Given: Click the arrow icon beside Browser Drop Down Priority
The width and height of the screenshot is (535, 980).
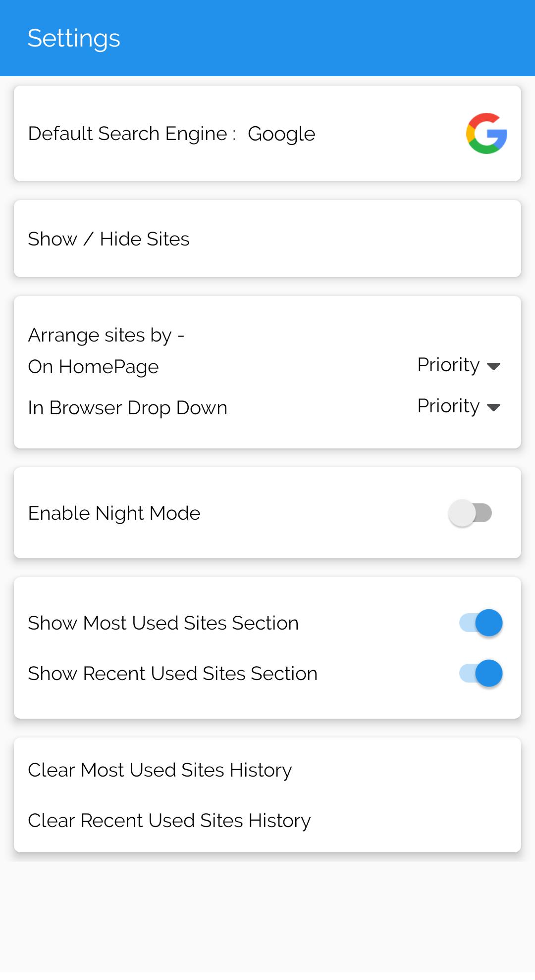Looking at the screenshot, I should pyautogui.click(x=493, y=407).
